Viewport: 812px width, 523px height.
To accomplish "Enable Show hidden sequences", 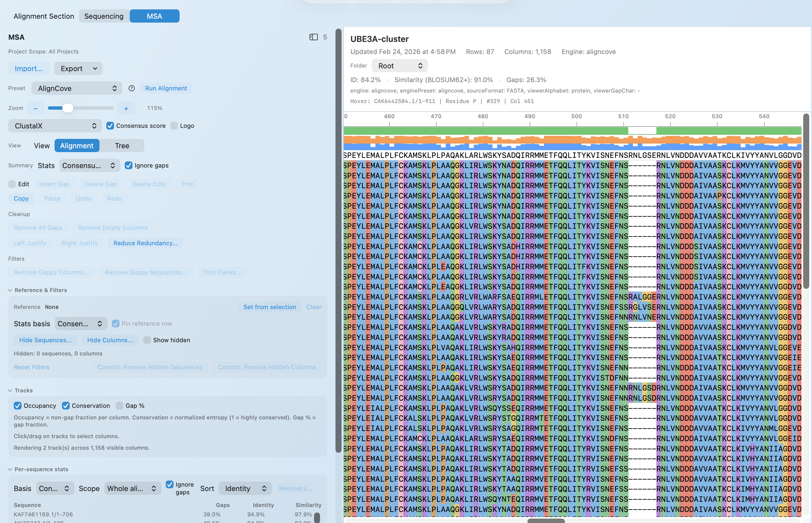I will pos(148,340).
